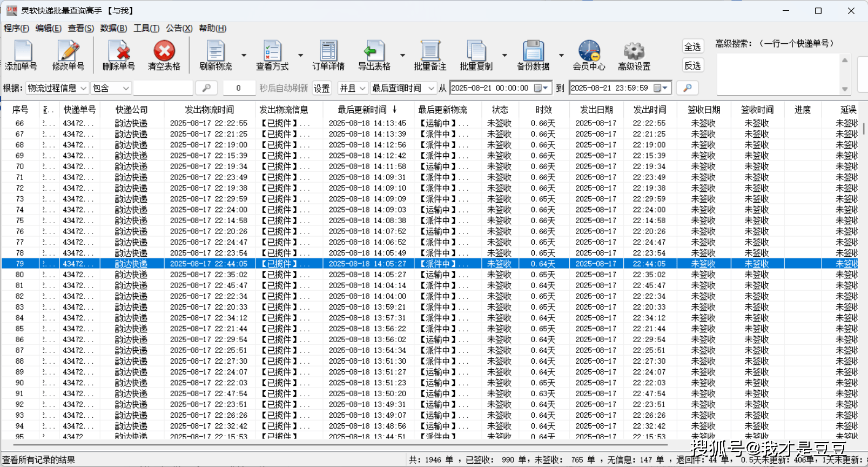Open the 会员中心 member center icon
This screenshot has height=467, width=868.
(589, 51)
